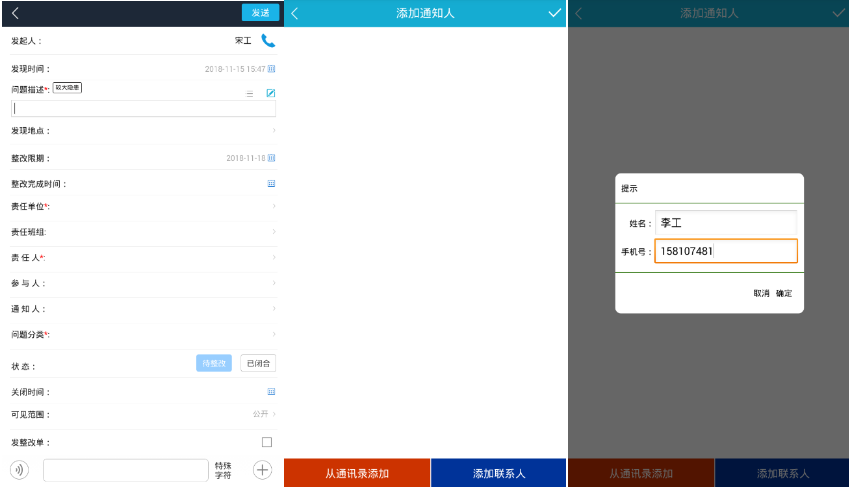
Task: Expand the 责任单位 selection row
Action: 143,206
